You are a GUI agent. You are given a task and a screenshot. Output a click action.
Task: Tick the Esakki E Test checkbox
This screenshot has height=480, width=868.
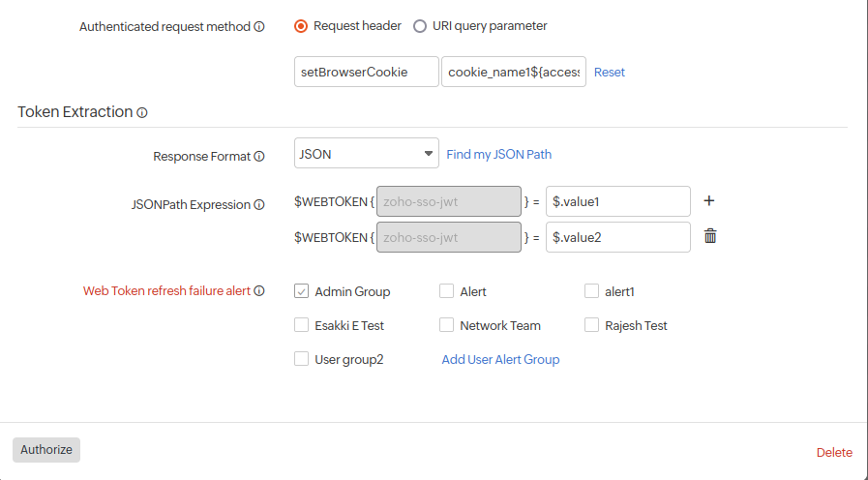click(x=301, y=325)
